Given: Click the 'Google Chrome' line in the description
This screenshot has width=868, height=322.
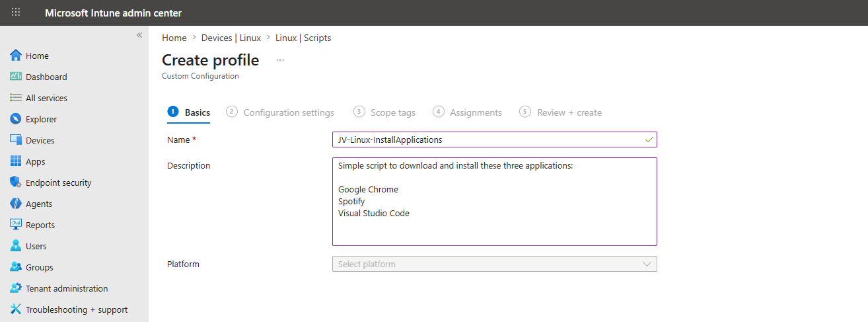Looking at the screenshot, I should click(x=368, y=189).
